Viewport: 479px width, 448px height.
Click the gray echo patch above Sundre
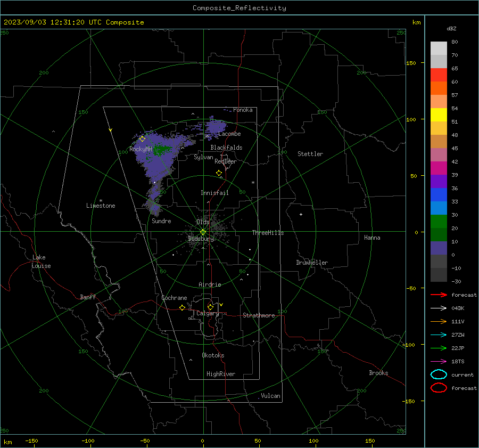click(153, 206)
